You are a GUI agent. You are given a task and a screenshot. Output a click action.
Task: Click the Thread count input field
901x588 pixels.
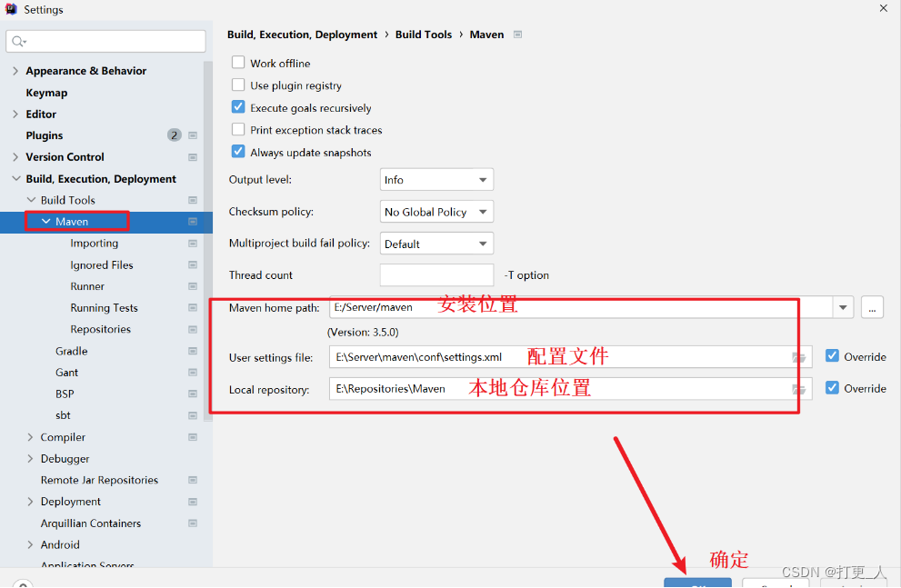(436, 275)
